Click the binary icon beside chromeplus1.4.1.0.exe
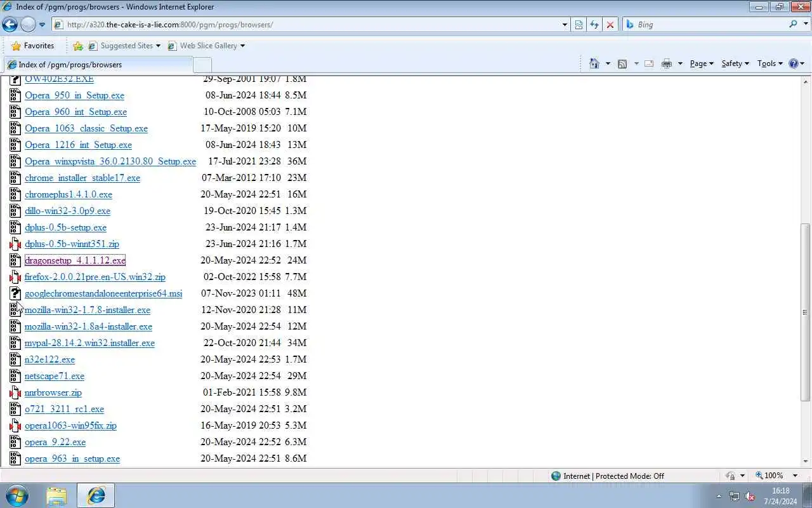 15,194
